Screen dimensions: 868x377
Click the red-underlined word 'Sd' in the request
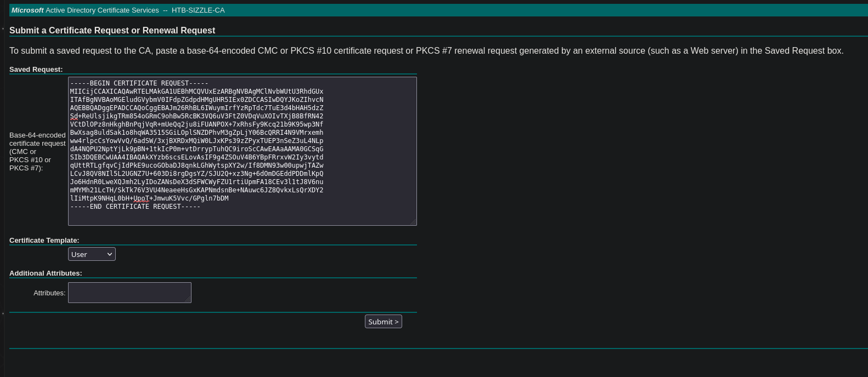[74, 116]
